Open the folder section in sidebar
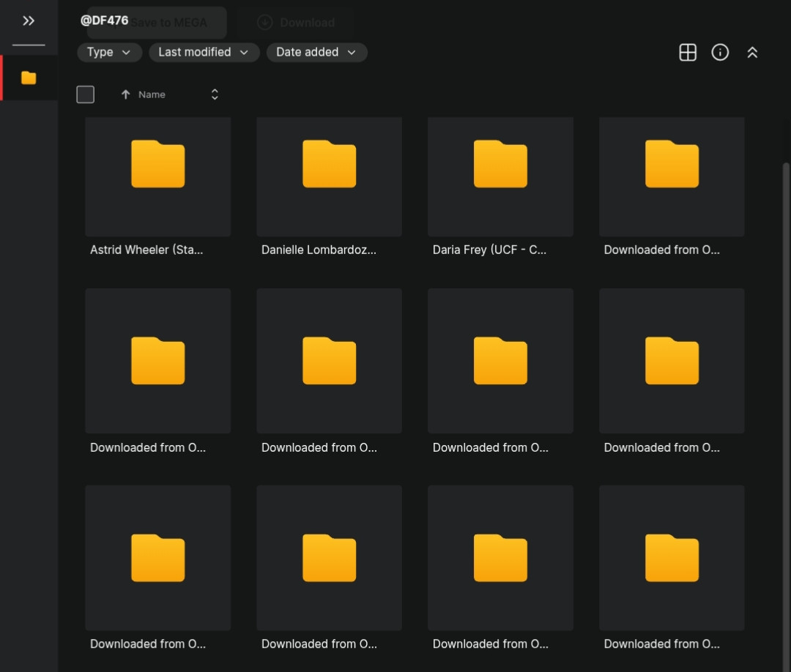Image resolution: width=791 pixels, height=672 pixels. click(29, 78)
